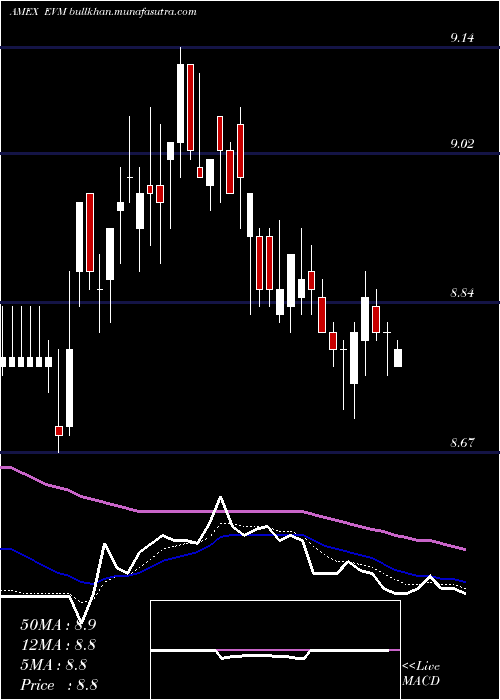The height and width of the screenshot is (700, 500).
Task: Click the 9.14 price level label
Action: pyautogui.click(x=462, y=38)
